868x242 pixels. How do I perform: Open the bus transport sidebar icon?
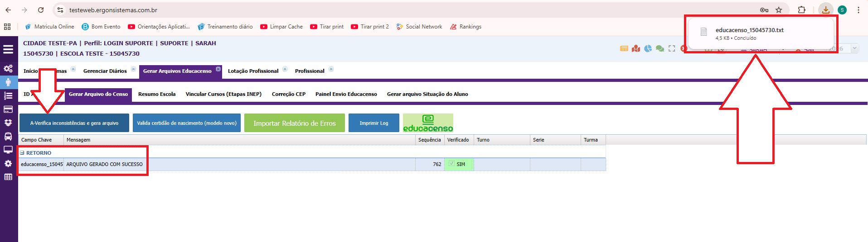click(8, 136)
